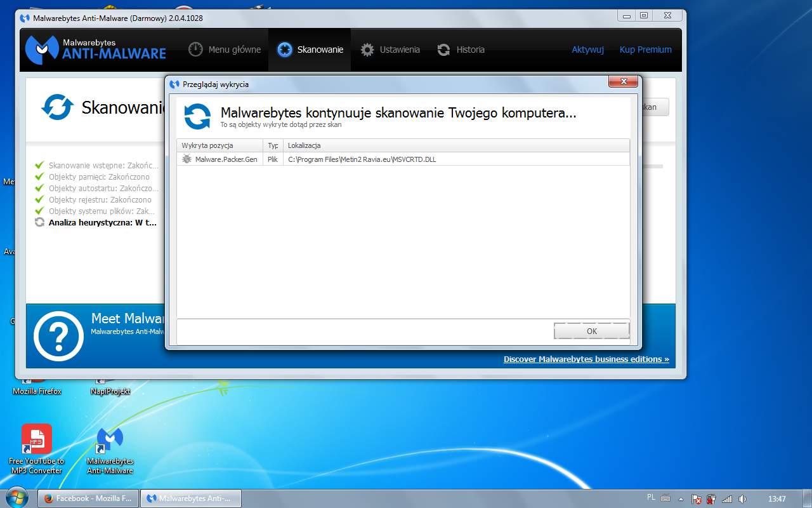Open the Menu główne tab
The width and height of the screenshot is (812, 508).
coord(225,50)
